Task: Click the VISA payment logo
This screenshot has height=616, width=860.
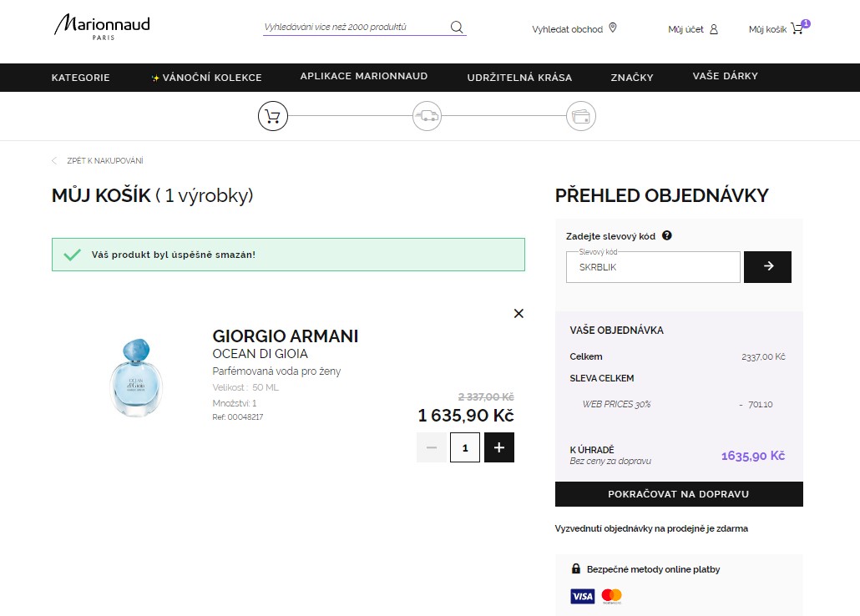Action: 583,596
